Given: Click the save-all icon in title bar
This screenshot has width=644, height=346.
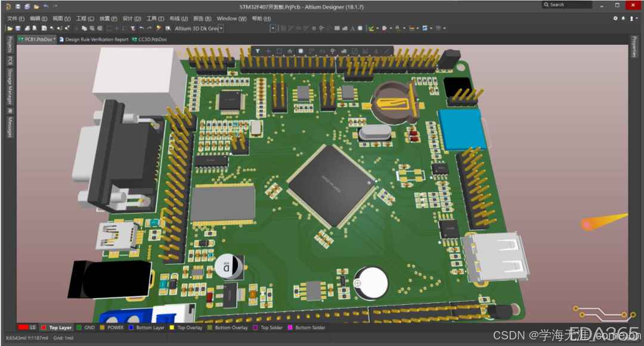Looking at the screenshot, I should click(x=27, y=7).
